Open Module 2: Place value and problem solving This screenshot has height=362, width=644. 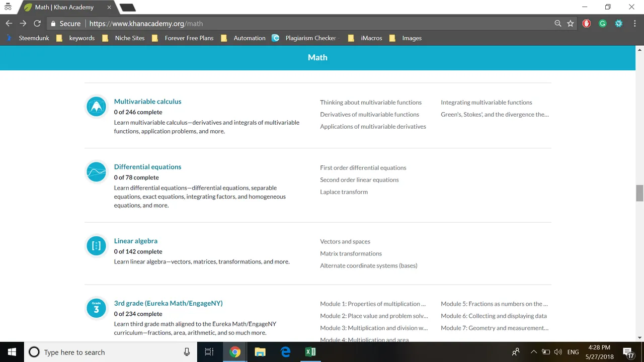coord(374,316)
